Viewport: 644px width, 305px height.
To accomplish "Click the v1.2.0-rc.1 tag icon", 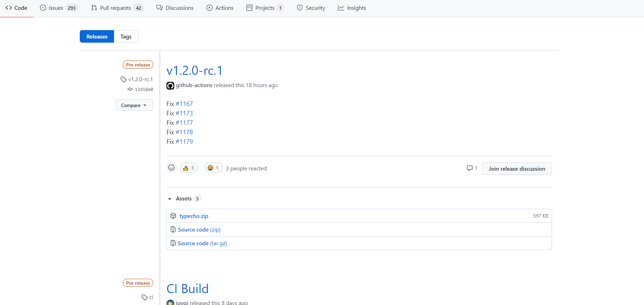I will [x=123, y=79].
